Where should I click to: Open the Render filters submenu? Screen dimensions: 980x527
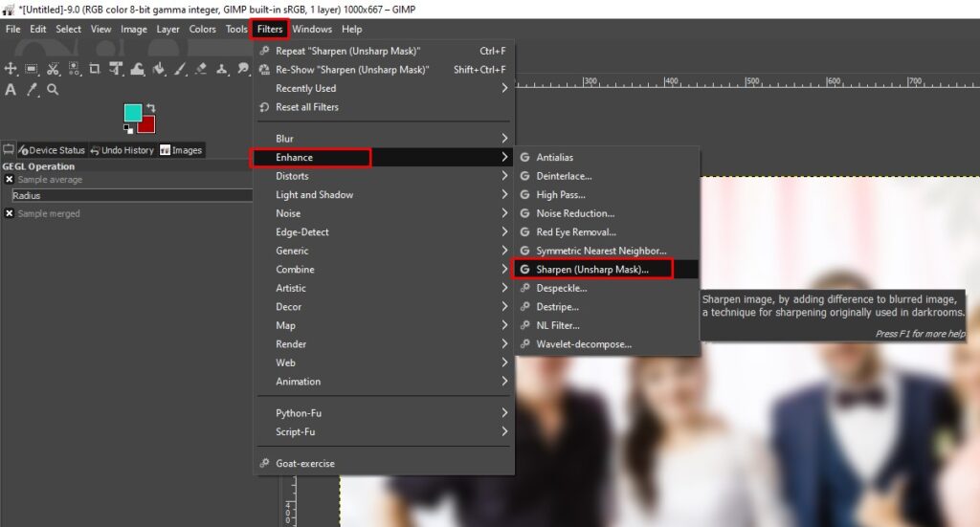pos(383,344)
